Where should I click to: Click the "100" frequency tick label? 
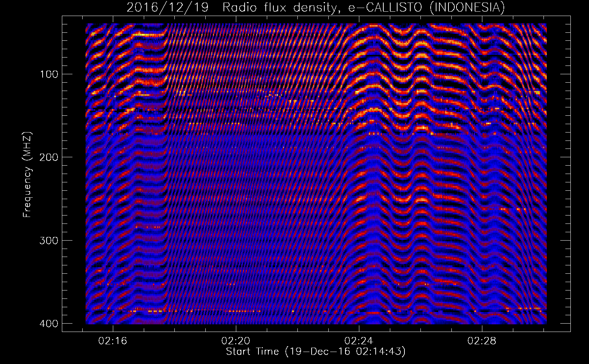[x=49, y=74]
